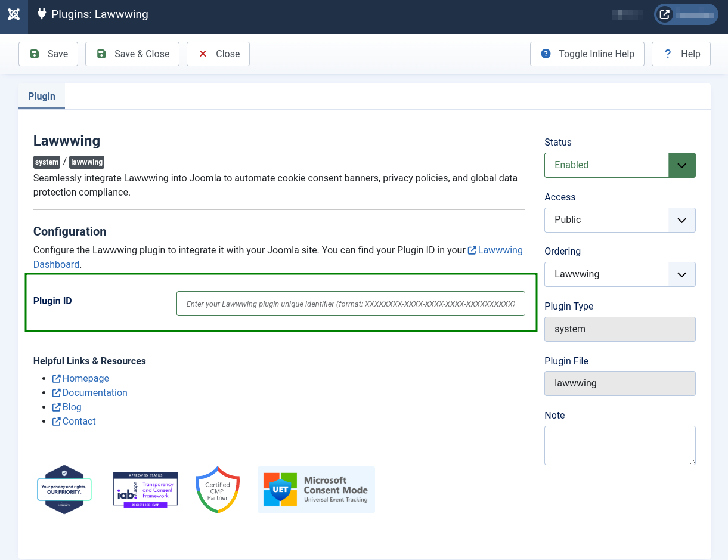728x560 pixels.
Task: Open the Help button
Action: click(681, 54)
